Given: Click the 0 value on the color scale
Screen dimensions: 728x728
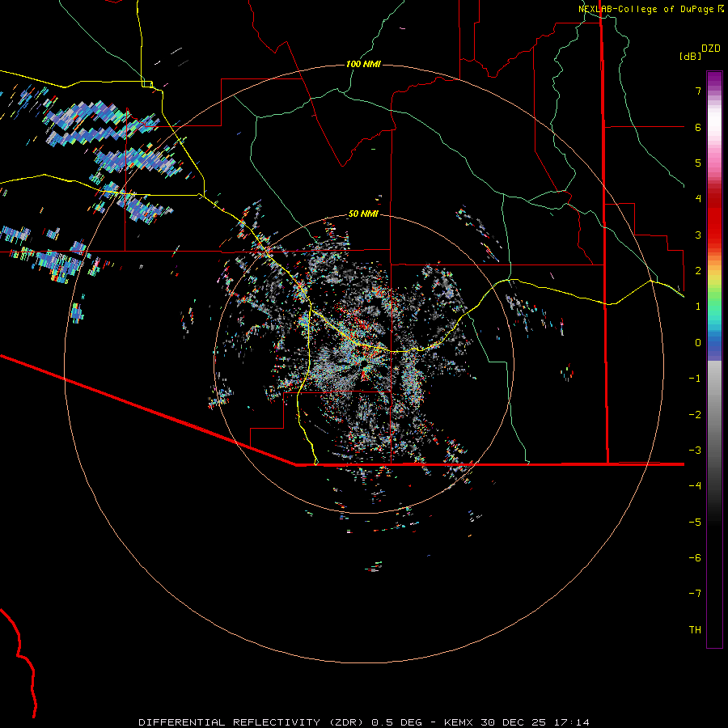Looking at the screenshot, I should pos(698,343).
